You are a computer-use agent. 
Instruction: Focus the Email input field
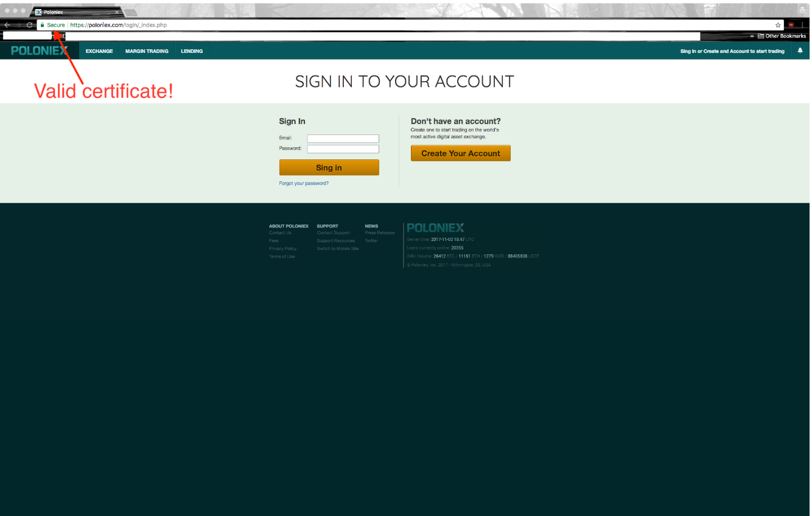coord(343,139)
